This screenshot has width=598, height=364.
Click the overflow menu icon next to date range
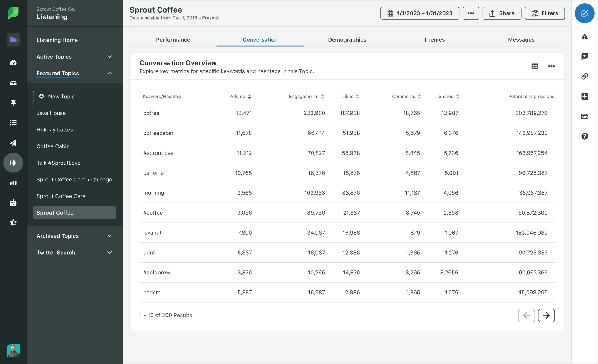coord(471,13)
